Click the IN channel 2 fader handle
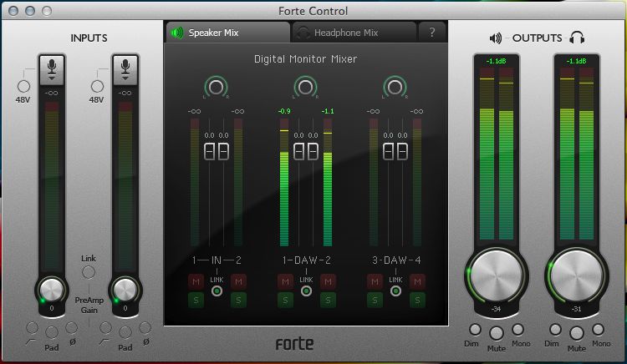 coord(223,151)
